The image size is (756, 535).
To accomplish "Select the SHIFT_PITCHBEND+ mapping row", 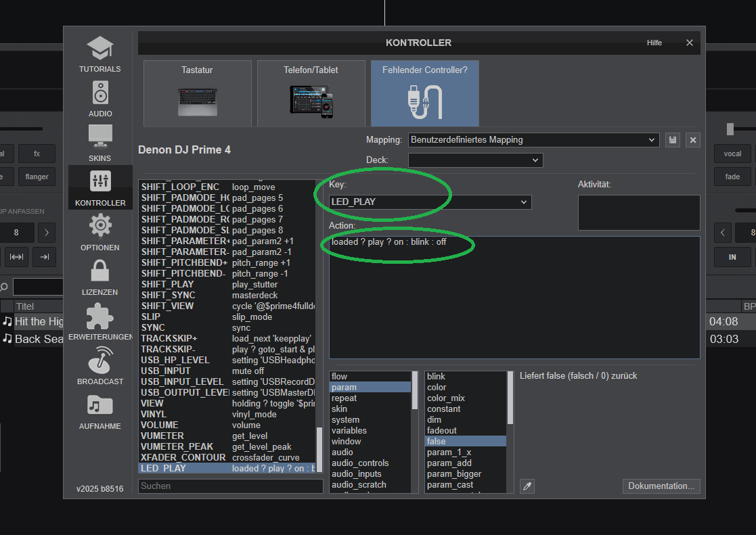I will (x=227, y=262).
